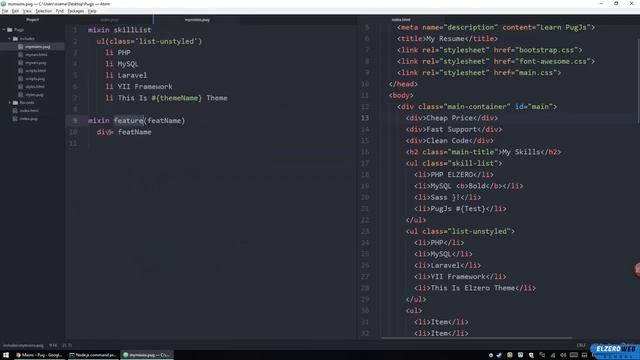
Task: Switch to Node.js command prompt taskbar item
Action: coord(93,355)
